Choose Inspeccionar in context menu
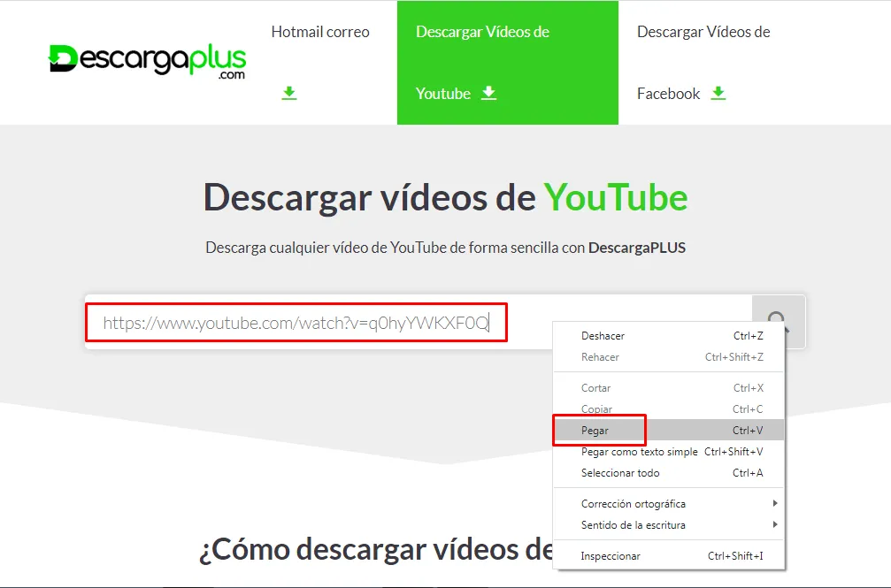Image resolution: width=891 pixels, height=588 pixels. (x=669, y=555)
